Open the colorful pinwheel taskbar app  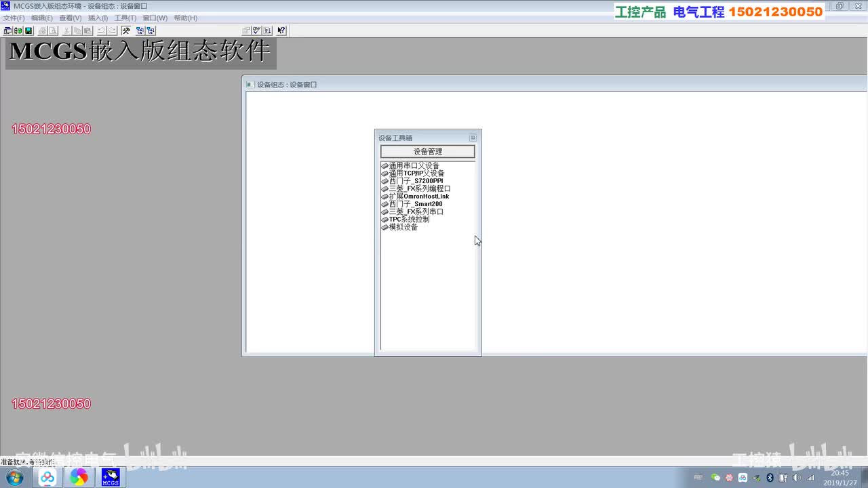pos(79,478)
